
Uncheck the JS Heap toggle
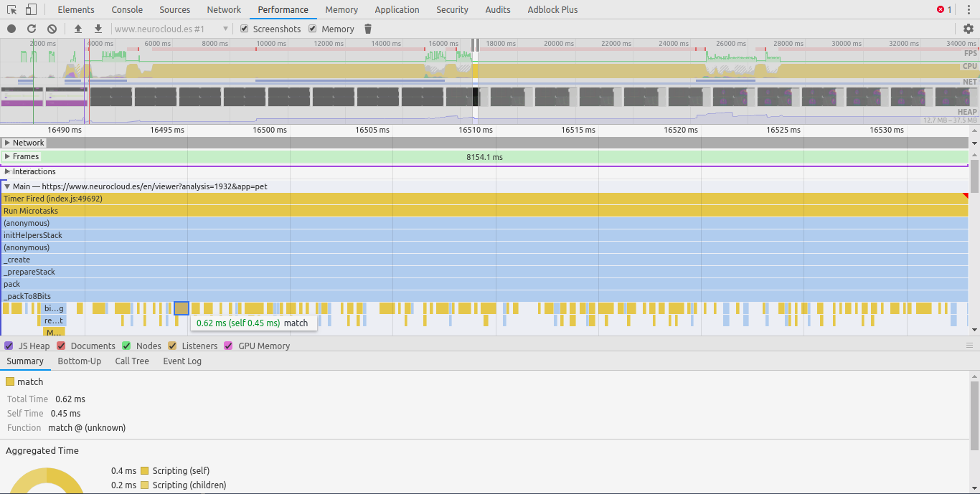(x=9, y=346)
